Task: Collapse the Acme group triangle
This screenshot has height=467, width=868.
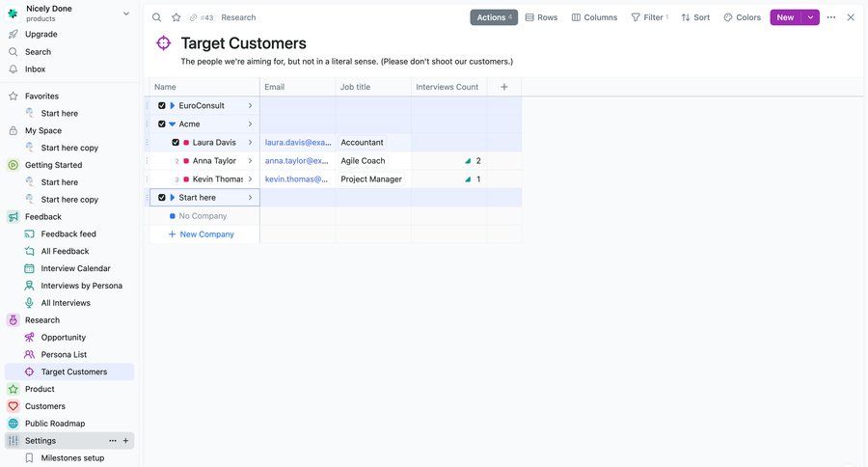Action: coord(173,124)
